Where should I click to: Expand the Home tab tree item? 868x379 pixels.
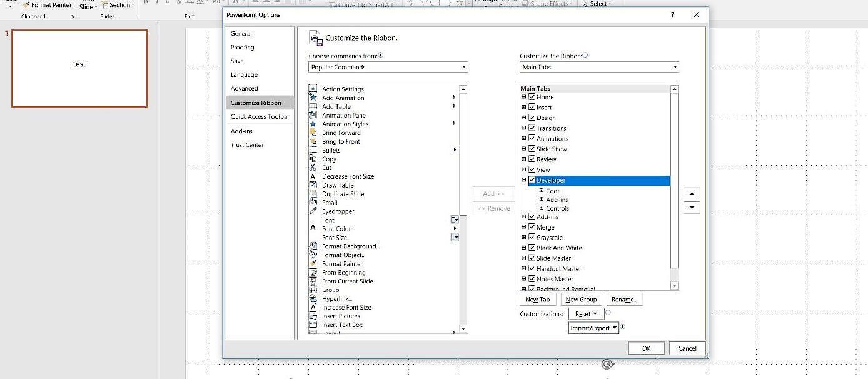click(x=523, y=97)
